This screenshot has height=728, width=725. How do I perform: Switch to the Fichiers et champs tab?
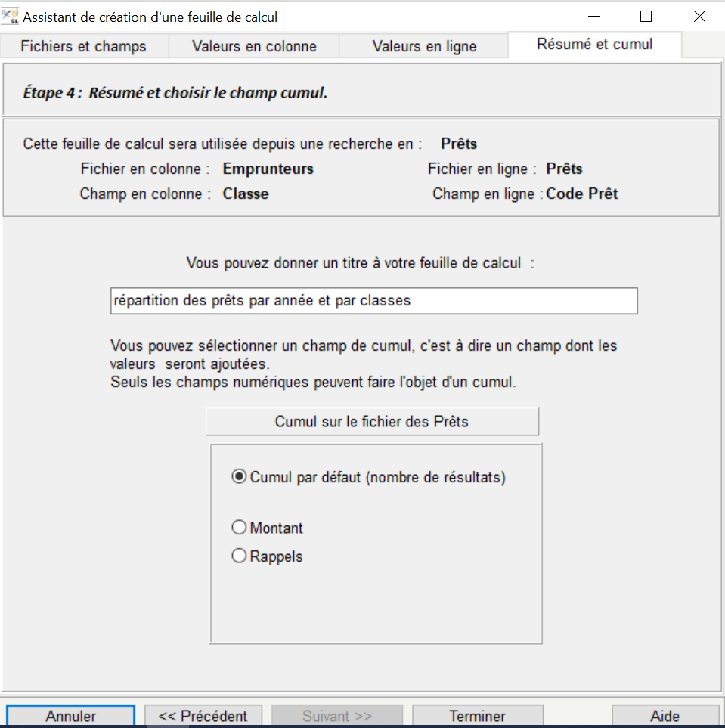(84, 46)
